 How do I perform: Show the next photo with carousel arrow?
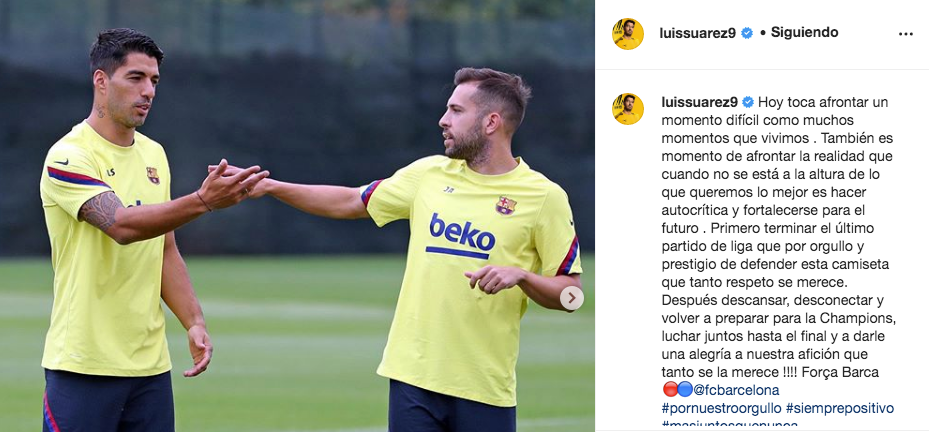[572, 299]
